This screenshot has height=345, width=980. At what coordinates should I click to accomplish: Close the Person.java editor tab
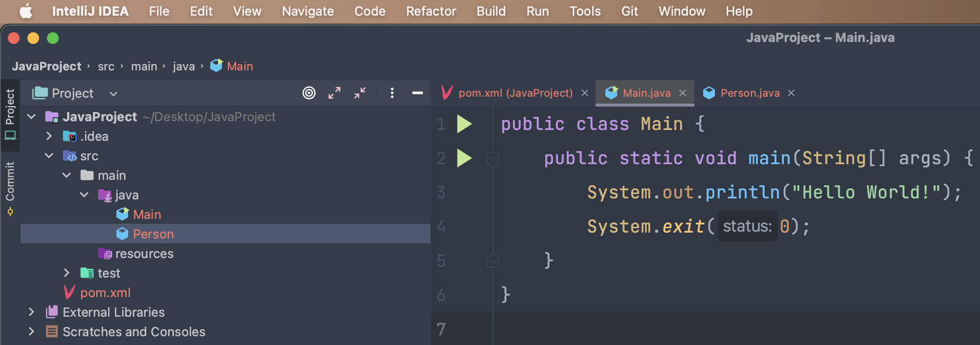pos(791,93)
